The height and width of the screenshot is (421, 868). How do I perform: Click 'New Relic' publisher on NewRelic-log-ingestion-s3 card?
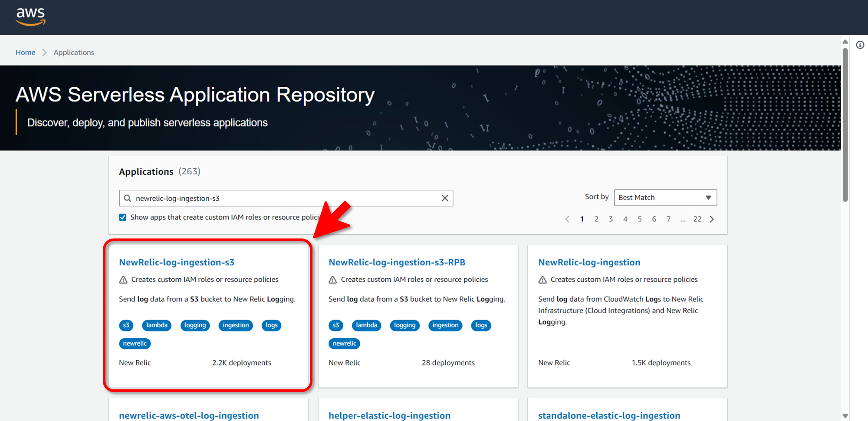tap(135, 363)
